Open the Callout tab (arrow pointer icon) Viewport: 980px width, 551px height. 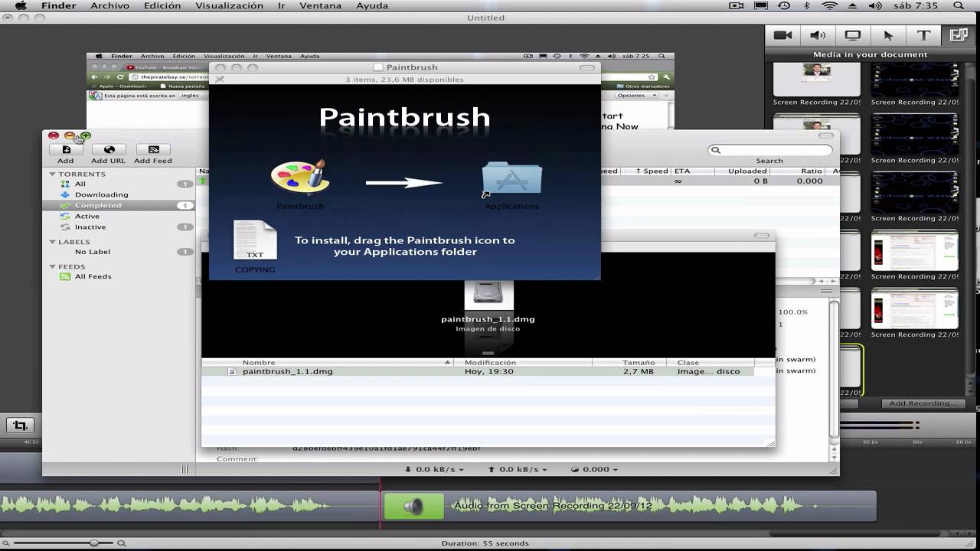888,35
